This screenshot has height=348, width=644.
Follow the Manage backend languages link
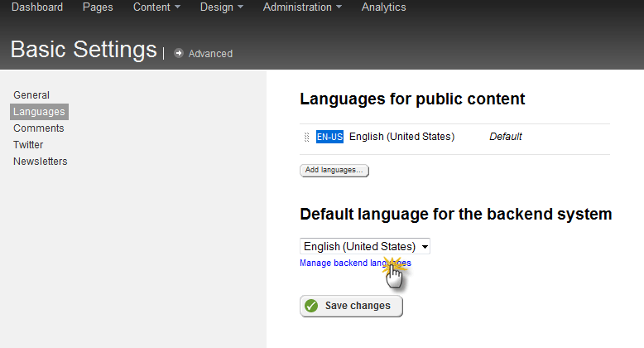[x=355, y=263]
